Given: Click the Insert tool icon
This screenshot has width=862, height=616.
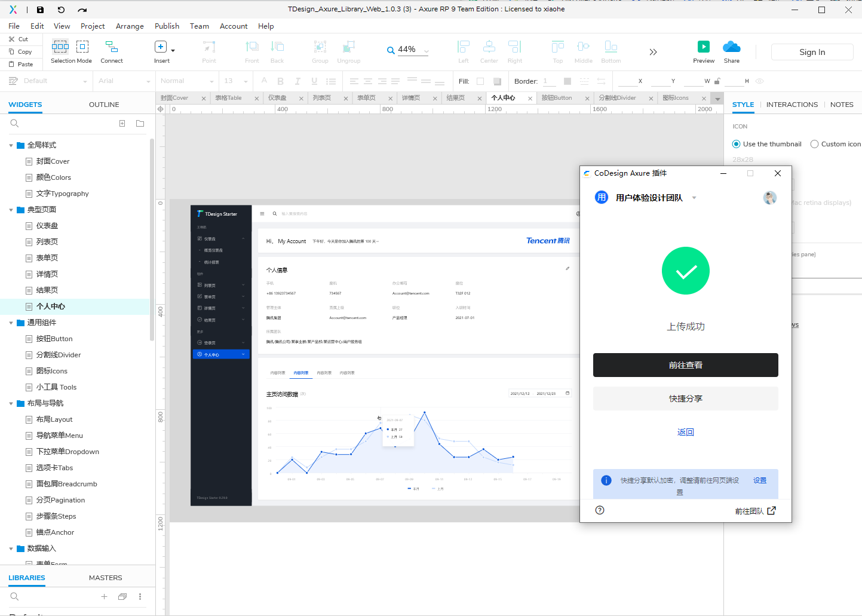Looking at the screenshot, I should 160,47.
